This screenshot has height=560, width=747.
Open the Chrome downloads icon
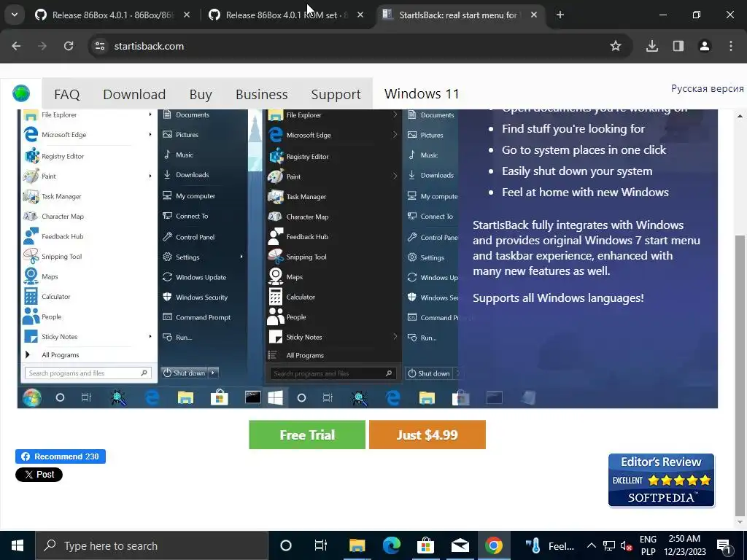pos(652,46)
